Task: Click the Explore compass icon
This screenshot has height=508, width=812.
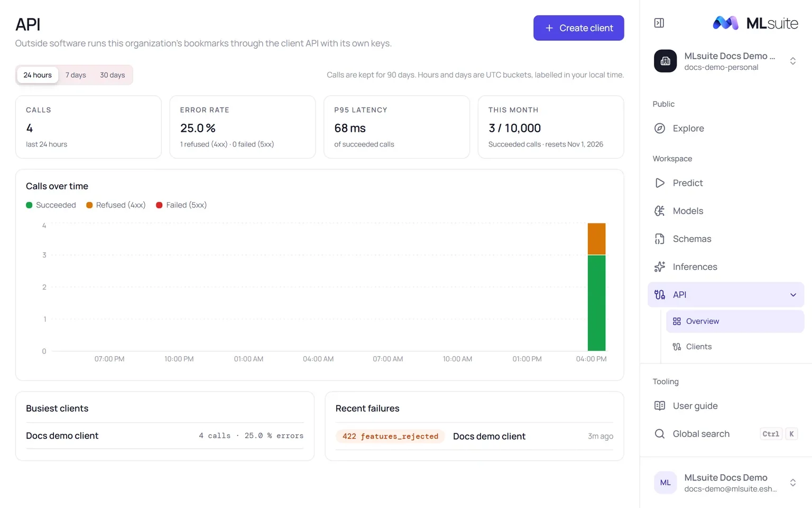Action: [x=660, y=128]
